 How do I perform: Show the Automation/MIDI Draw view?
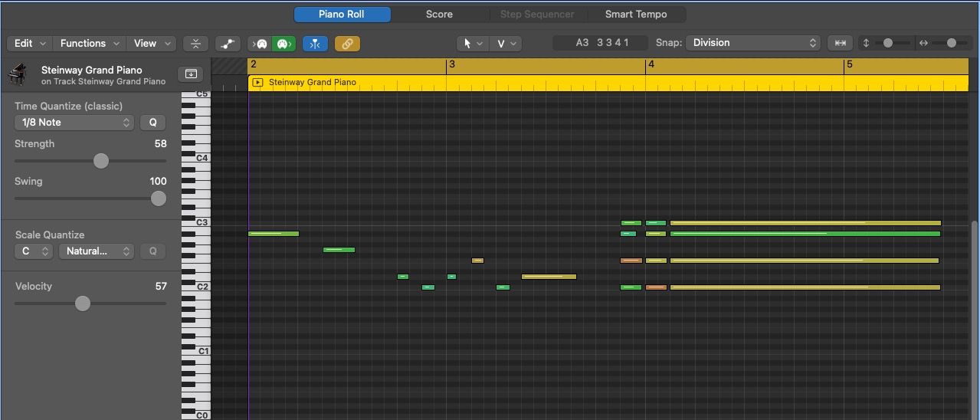pos(228,44)
